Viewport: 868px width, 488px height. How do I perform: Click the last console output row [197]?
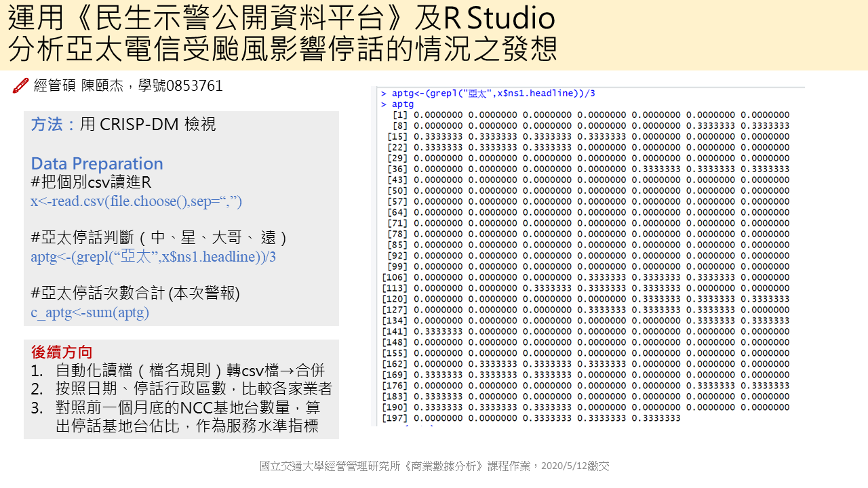point(531,418)
